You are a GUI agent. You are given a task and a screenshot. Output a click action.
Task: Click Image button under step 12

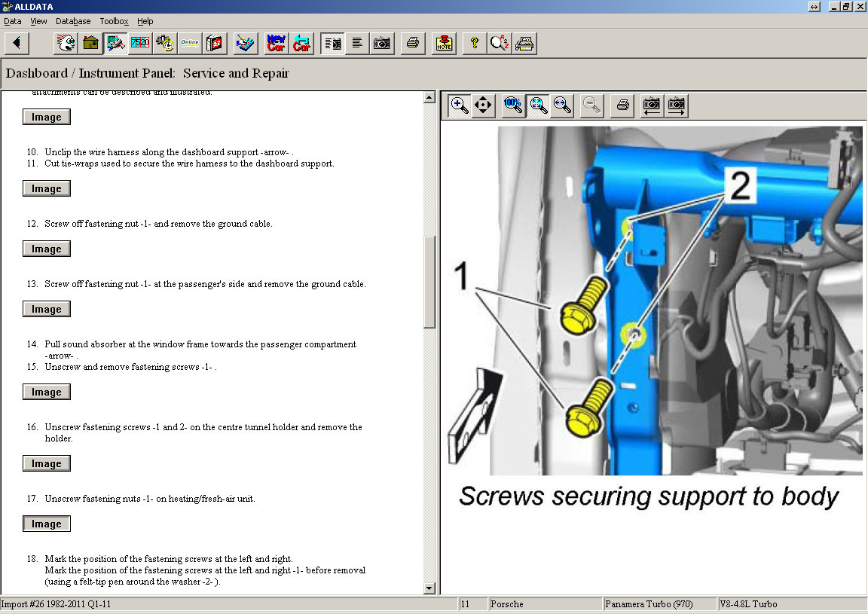[47, 249]
